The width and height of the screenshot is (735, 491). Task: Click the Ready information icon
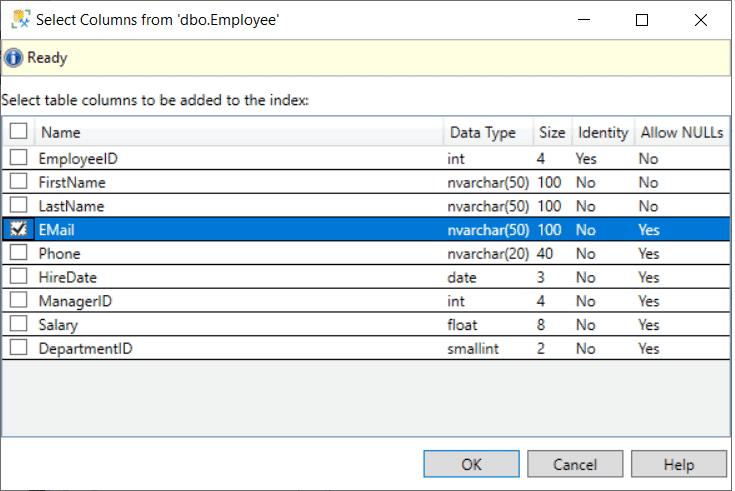(13, 58)
